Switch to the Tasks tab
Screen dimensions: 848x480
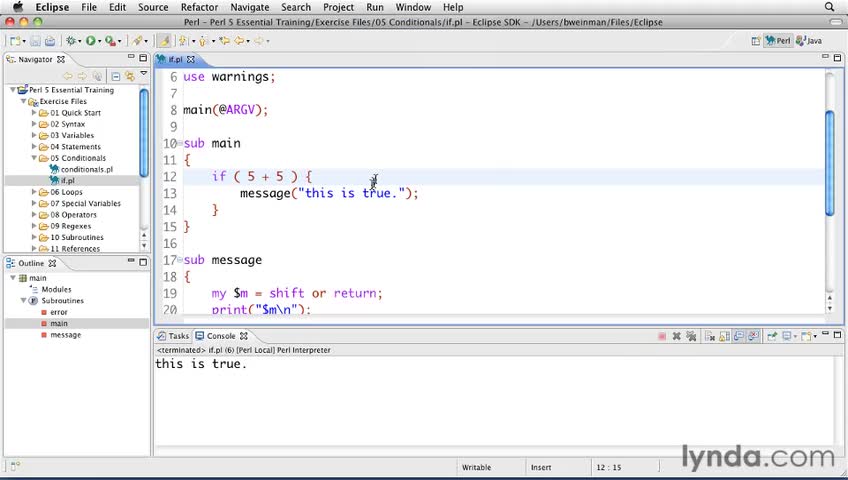[178, 336]
